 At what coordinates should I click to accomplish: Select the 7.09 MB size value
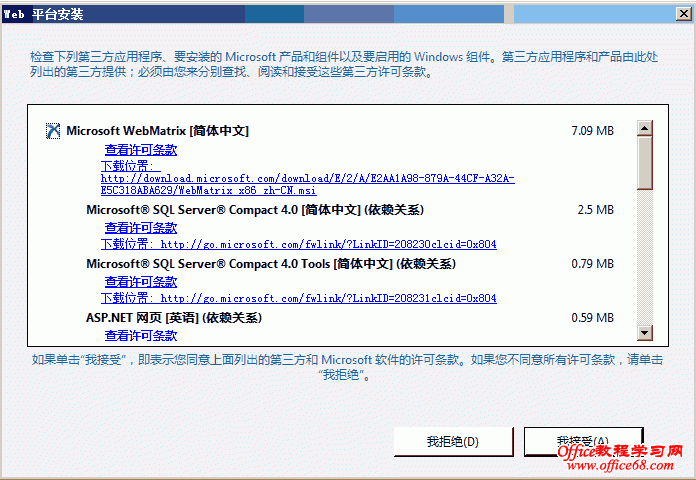pos(593,131)
